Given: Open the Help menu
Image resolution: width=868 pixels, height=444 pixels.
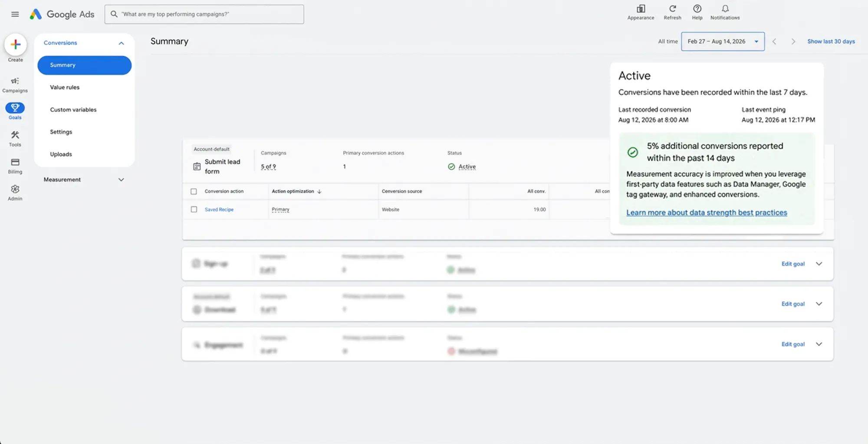Looking at the screenshot, I should (x=697, y=12).
